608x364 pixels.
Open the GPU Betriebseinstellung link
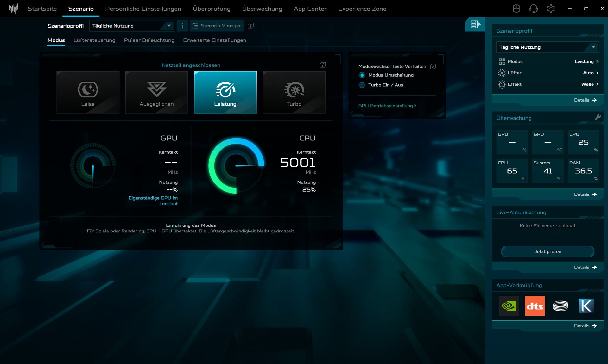[387, 106]
